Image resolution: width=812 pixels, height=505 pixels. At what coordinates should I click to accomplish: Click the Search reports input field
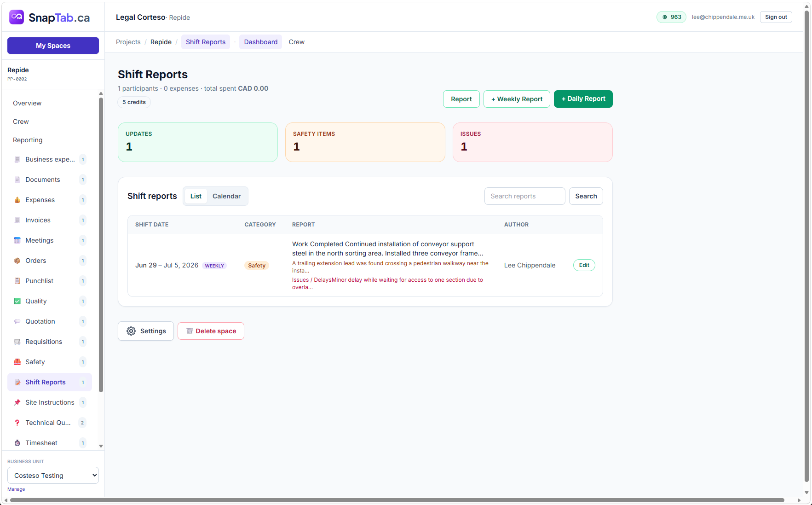pos(525,196)
